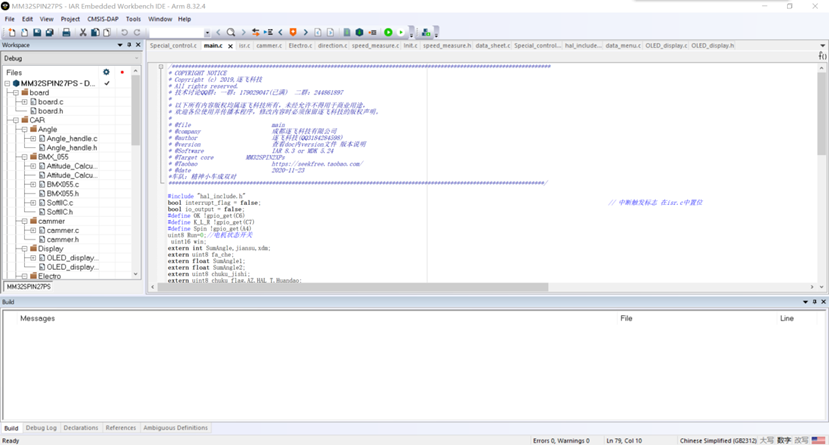Click the red dot column icon in Files header
The width and height of the screenshot is (829, 445).
tap(122, 72)
